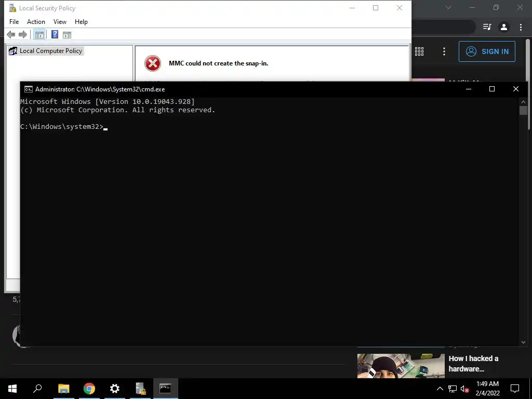Open Chrome three-dot main menu
The height and width of the screenshot is (399, 532).
(521, 27)
